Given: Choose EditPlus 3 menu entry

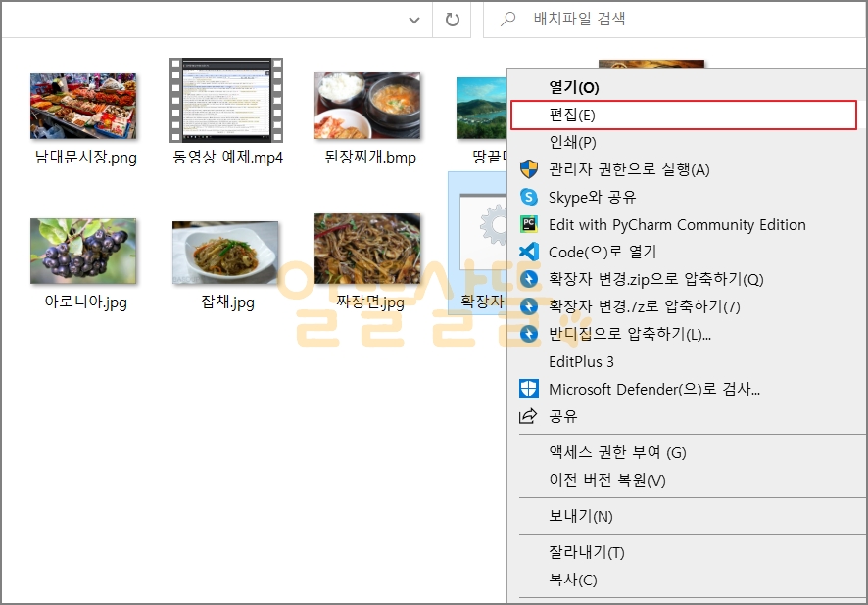Looking at the screenshot, I should 687,361.
